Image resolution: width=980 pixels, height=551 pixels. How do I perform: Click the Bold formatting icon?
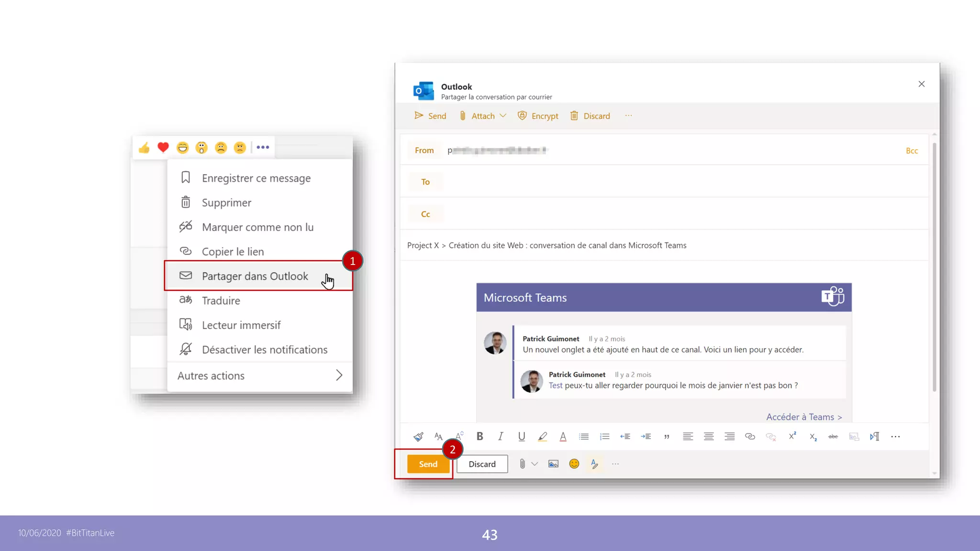click(x=479, y=436)
